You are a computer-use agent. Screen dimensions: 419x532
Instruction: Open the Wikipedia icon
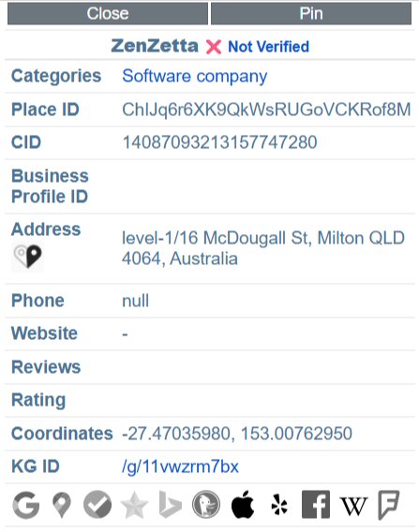(353, 506)
